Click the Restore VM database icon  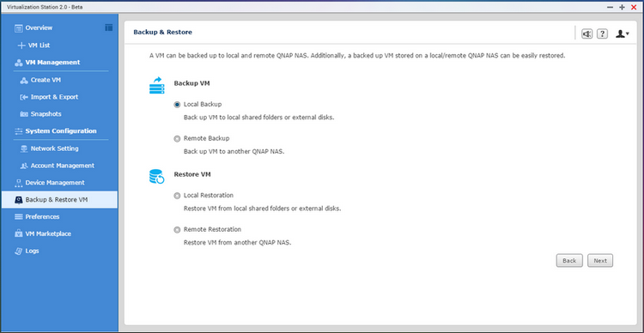coord(156,177)
